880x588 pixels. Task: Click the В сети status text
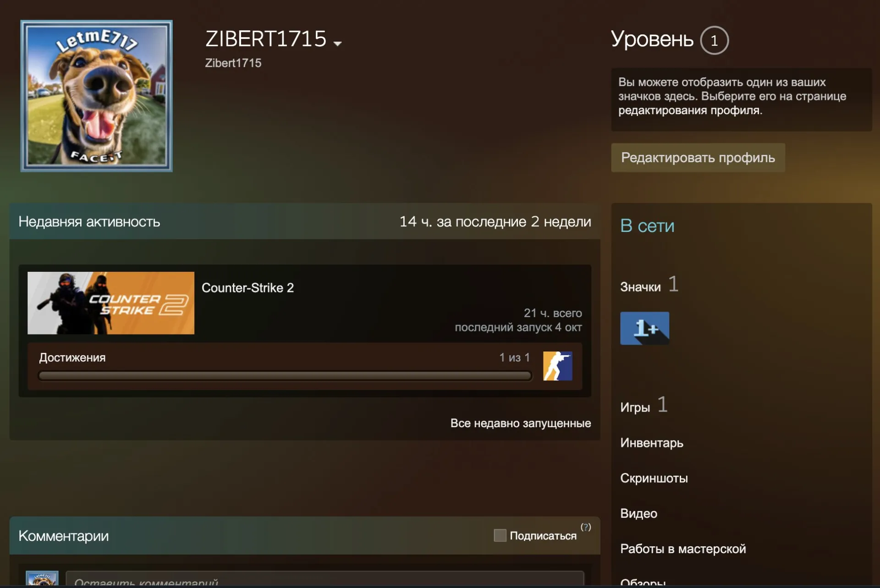tap(647, 226)
